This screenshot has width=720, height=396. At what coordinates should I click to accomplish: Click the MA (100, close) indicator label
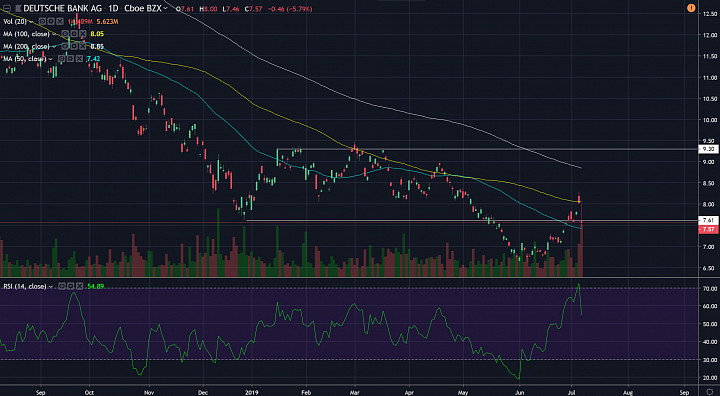point(26,34)
